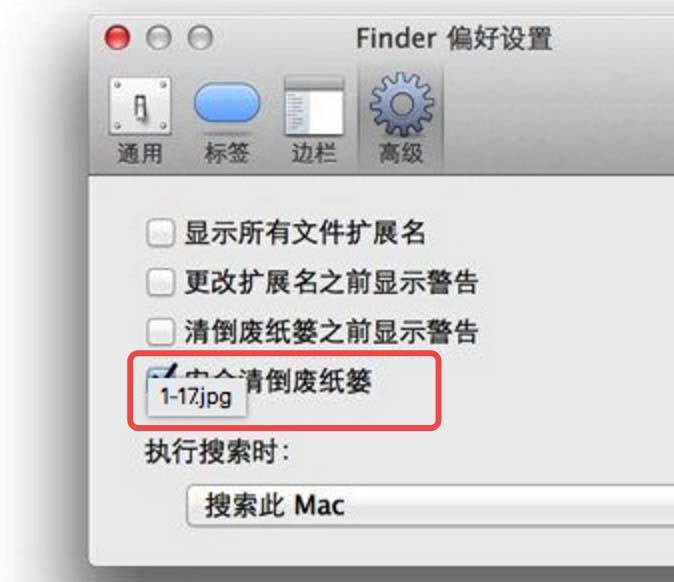The width and height of the screenshot is (674, 582).
Task: Expand the 搜索此 Mac dropdown
Action: coord(431,505)
